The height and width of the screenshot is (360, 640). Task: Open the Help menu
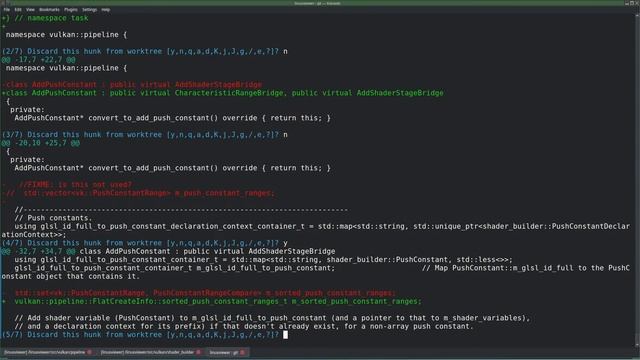106,9
